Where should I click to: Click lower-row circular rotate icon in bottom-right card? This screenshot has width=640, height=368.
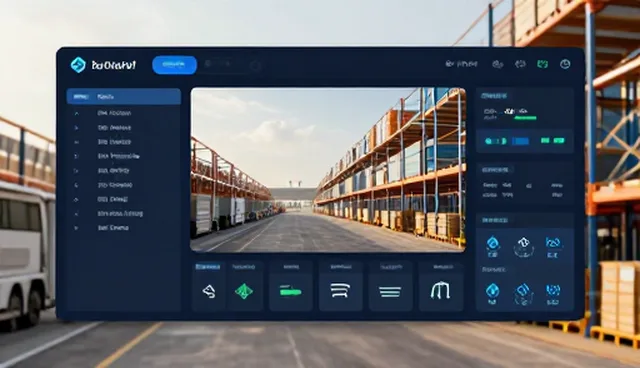point(524,294)
